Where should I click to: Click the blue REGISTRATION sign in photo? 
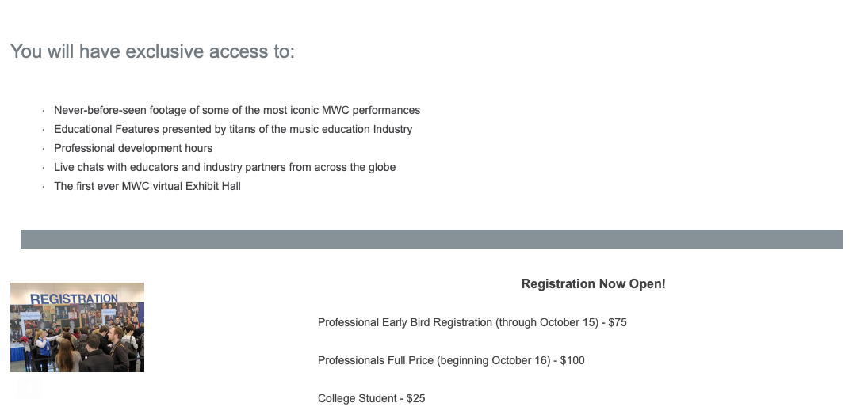coord(74,299)
